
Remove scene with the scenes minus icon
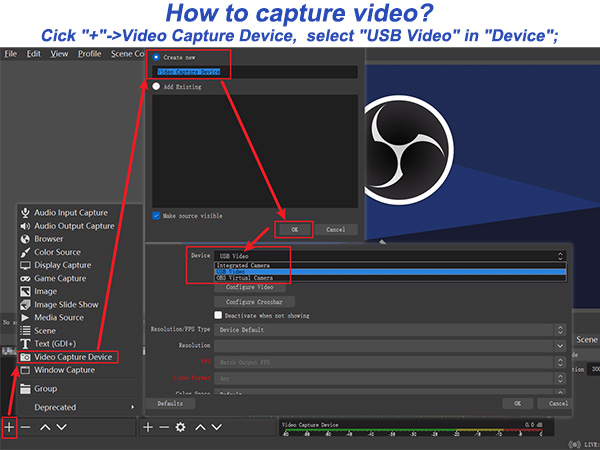pos(26,427)
